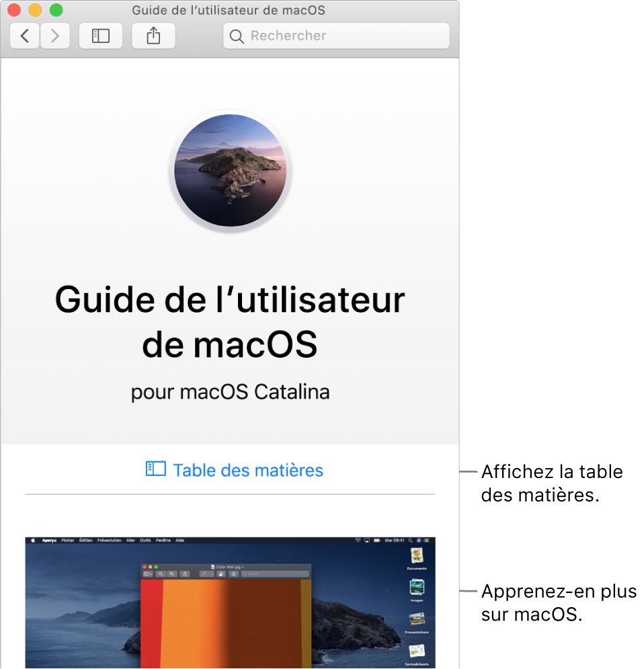Go back using the left arrow
644x669 pixels.
[24, 36]
